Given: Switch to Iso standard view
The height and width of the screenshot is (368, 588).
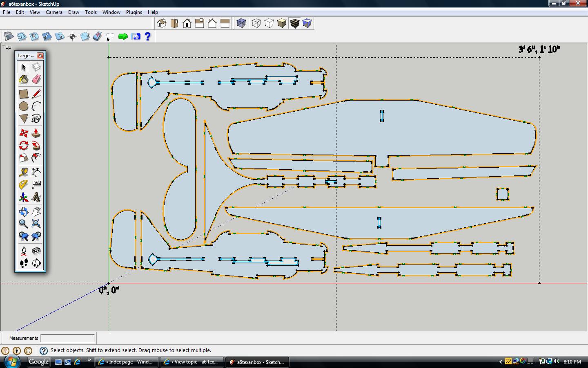Looking at the screenshot, I should [x=162, y=23].
